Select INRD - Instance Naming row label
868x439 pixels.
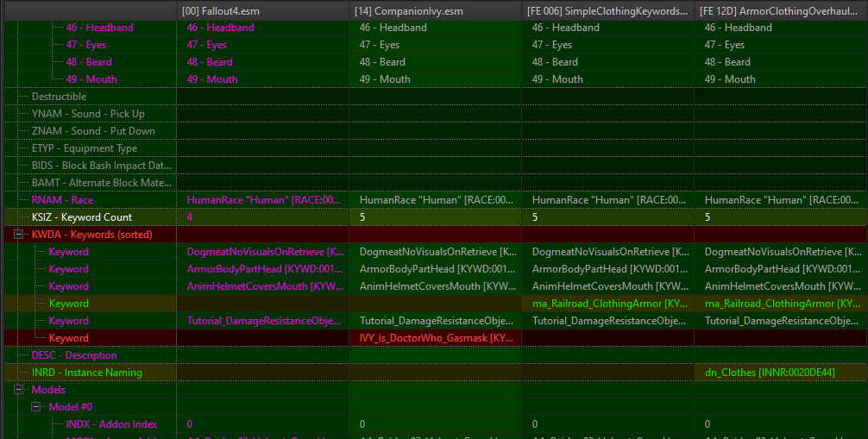point(87,373)
